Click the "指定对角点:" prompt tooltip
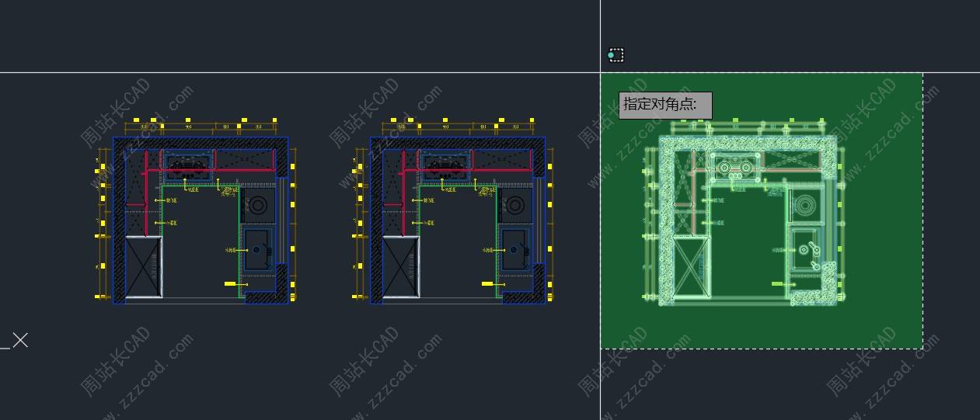 point(665,105)
